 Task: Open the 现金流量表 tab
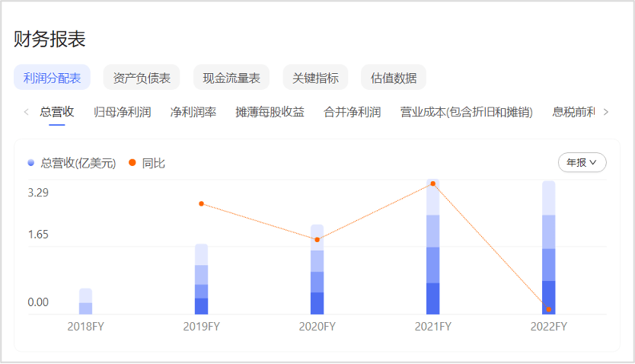pyautogui.click(x=231, y=78)
